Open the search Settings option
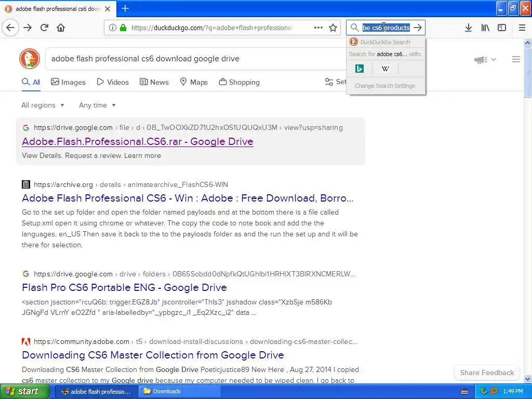The image size is (532, 399). (x=335, y=82)
